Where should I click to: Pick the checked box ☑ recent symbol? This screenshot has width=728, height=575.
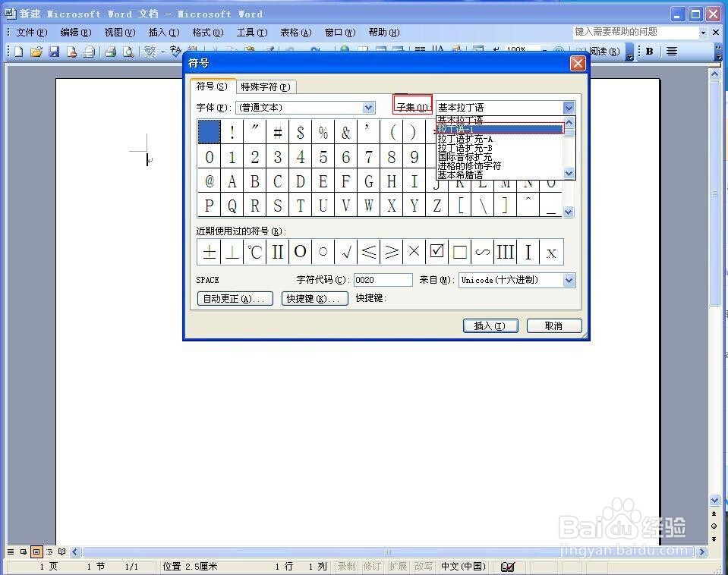click(437, 252)
